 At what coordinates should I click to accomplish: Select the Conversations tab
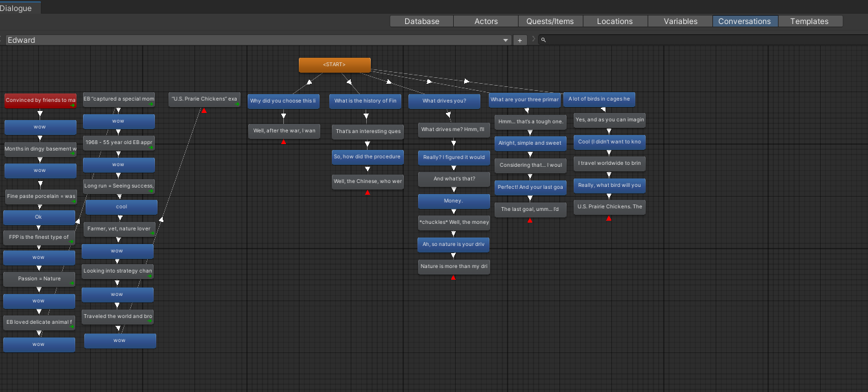point(745,21)
